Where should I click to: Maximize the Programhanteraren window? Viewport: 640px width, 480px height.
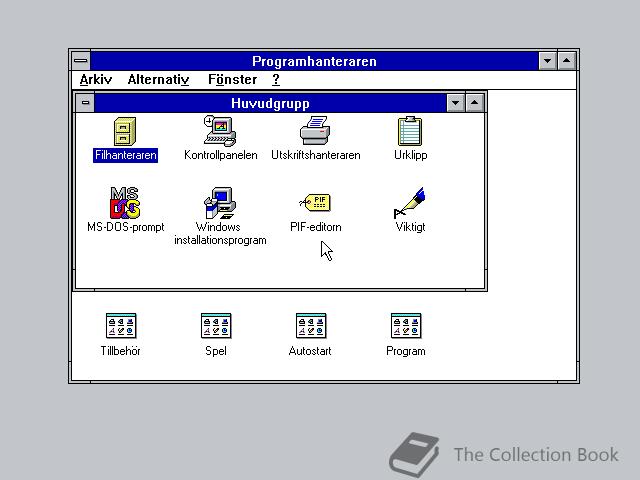pos(567,61)
